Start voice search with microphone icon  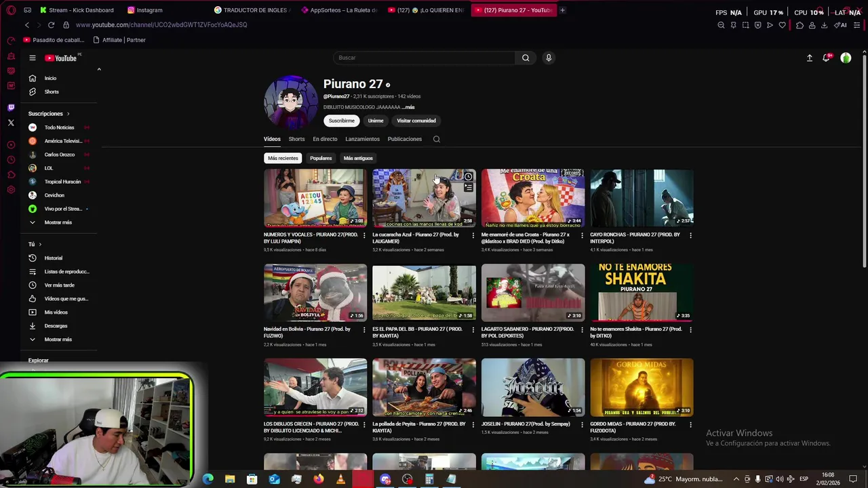[x=549, y=58]
